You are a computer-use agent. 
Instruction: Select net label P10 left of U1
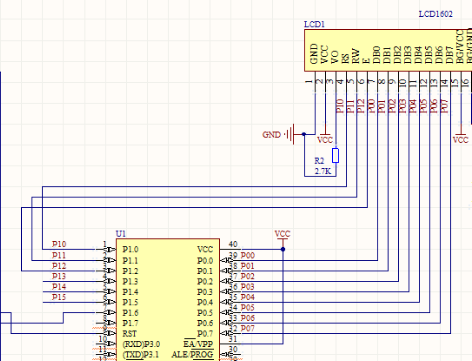click(x=59, y=244)
